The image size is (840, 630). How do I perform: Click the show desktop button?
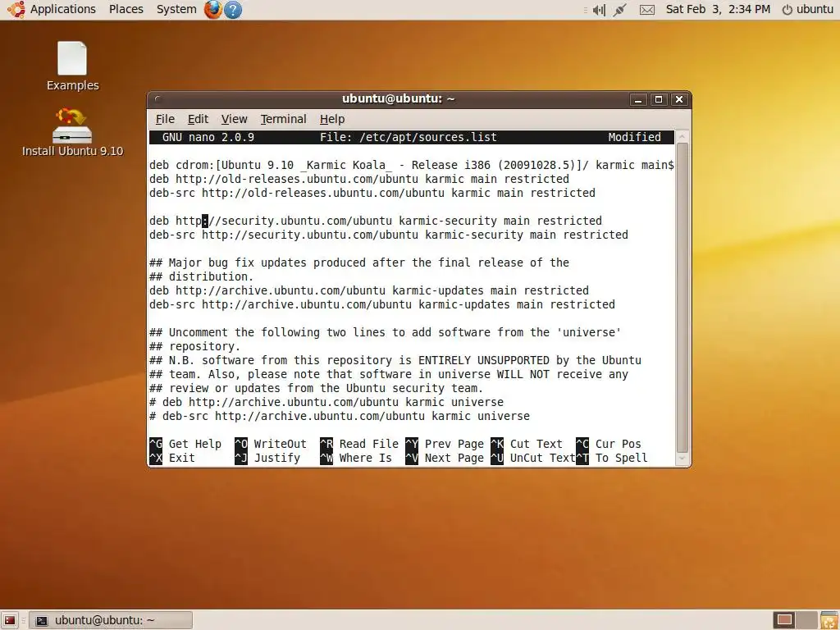point(10,620)
